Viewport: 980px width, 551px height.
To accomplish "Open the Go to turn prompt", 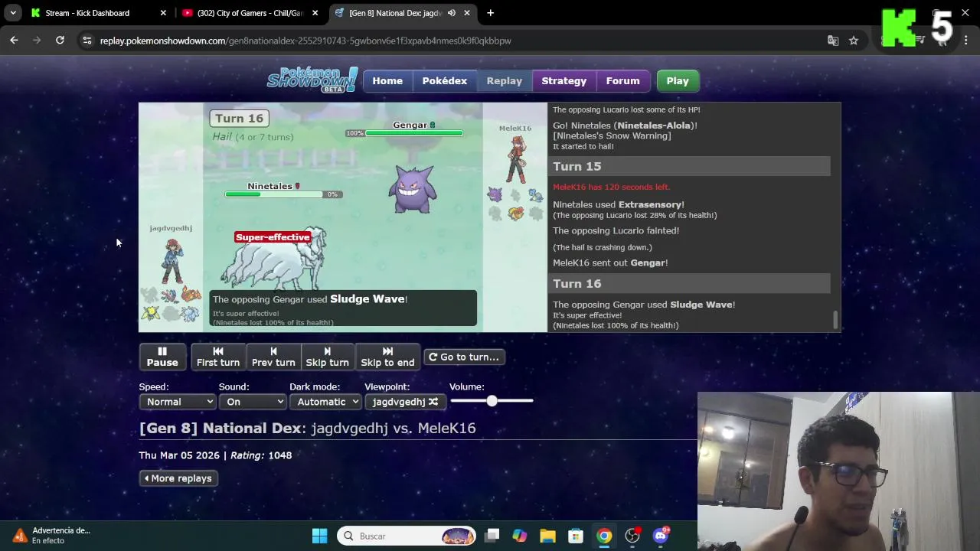I will coord(464,357).
